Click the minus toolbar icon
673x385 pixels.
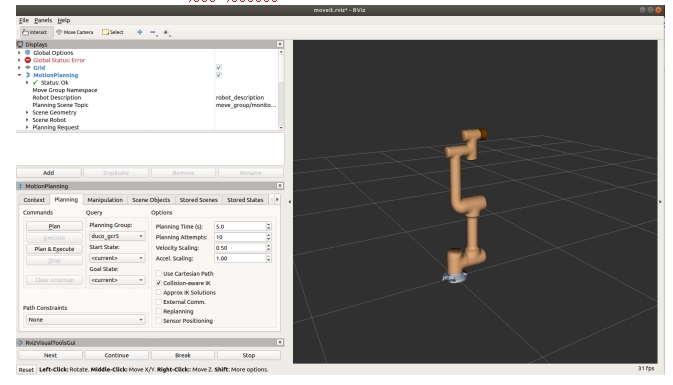[153, 32]
